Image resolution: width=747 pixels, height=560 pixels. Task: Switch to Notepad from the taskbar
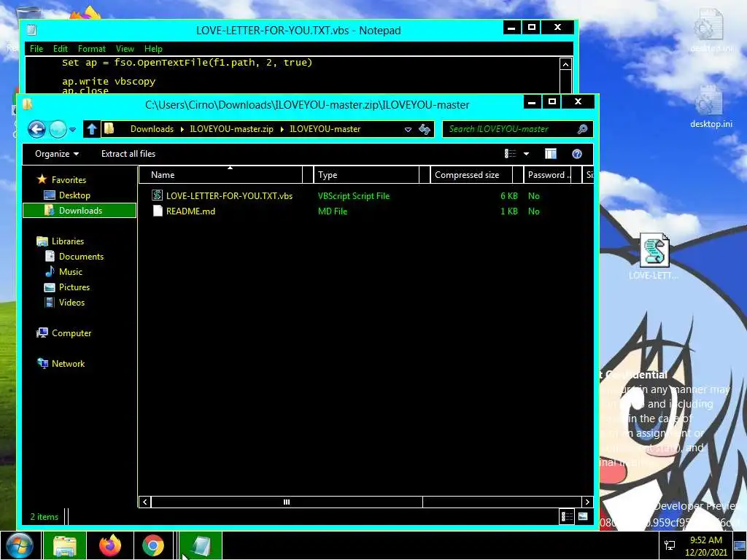[x=201, y=545]
